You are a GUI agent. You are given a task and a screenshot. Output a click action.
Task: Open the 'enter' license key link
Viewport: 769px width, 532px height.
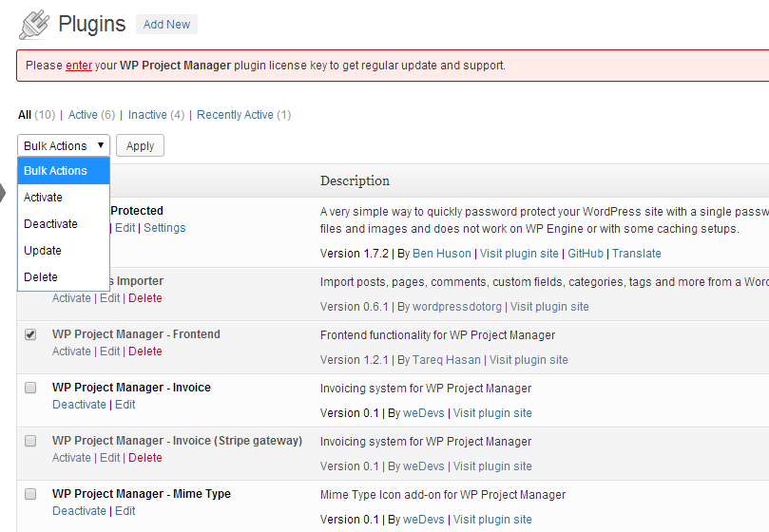click(79, 66)
